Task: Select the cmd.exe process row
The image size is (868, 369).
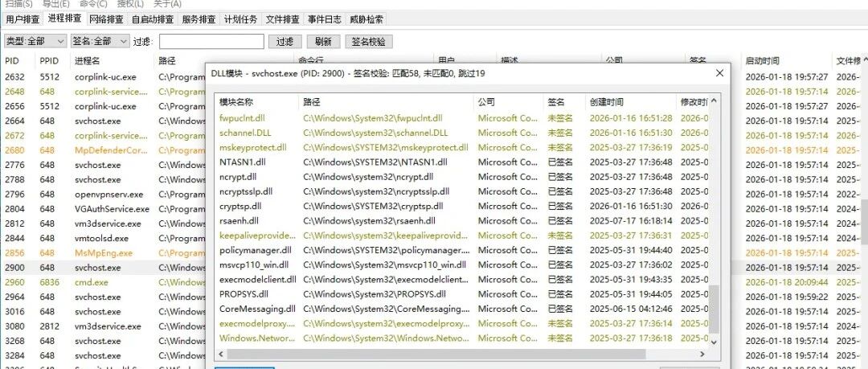Action: click(105, 282)
